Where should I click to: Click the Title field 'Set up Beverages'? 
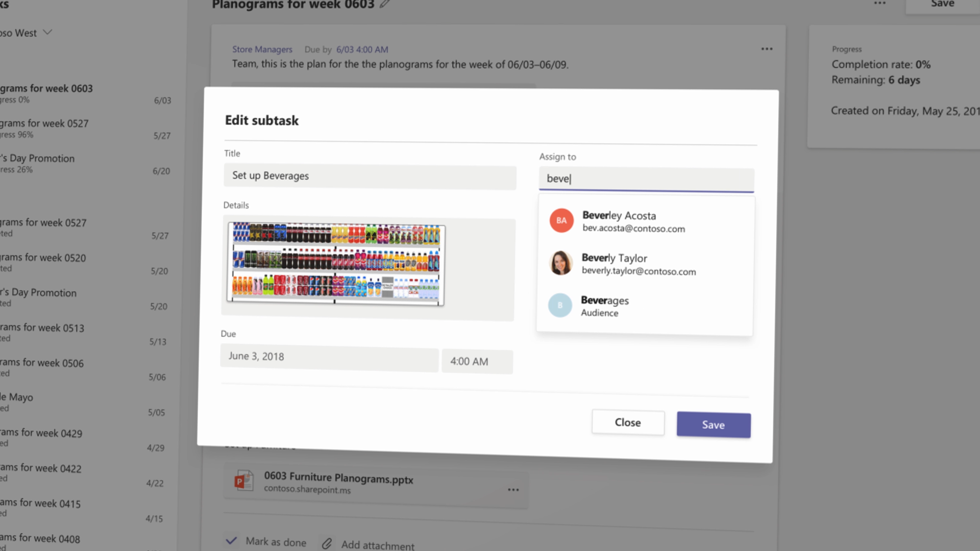coord(370,177)
